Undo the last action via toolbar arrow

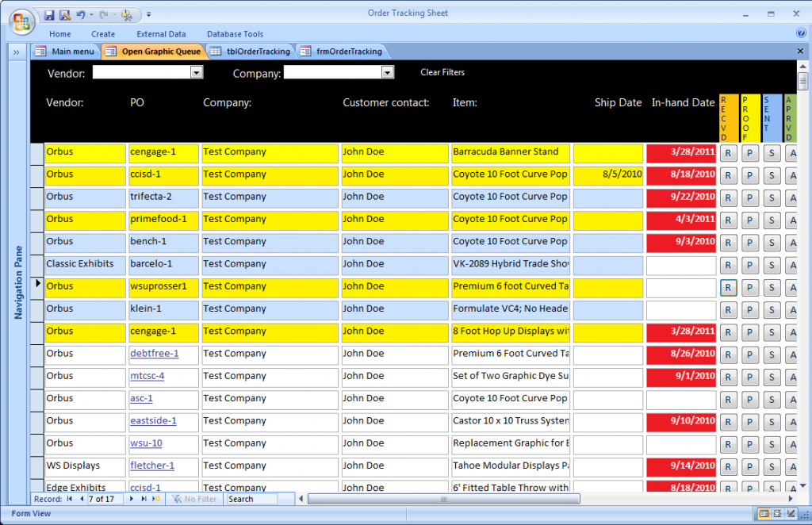80,15
